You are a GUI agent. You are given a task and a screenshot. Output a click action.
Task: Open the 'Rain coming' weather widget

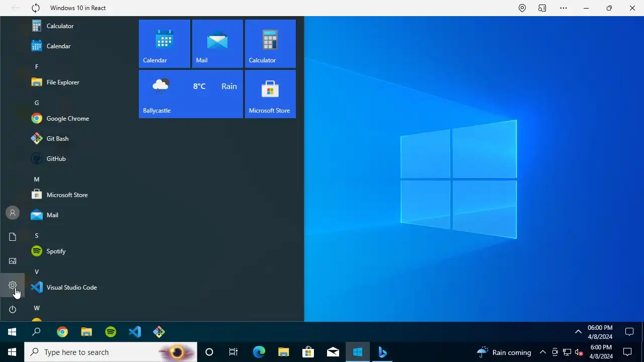504,352
